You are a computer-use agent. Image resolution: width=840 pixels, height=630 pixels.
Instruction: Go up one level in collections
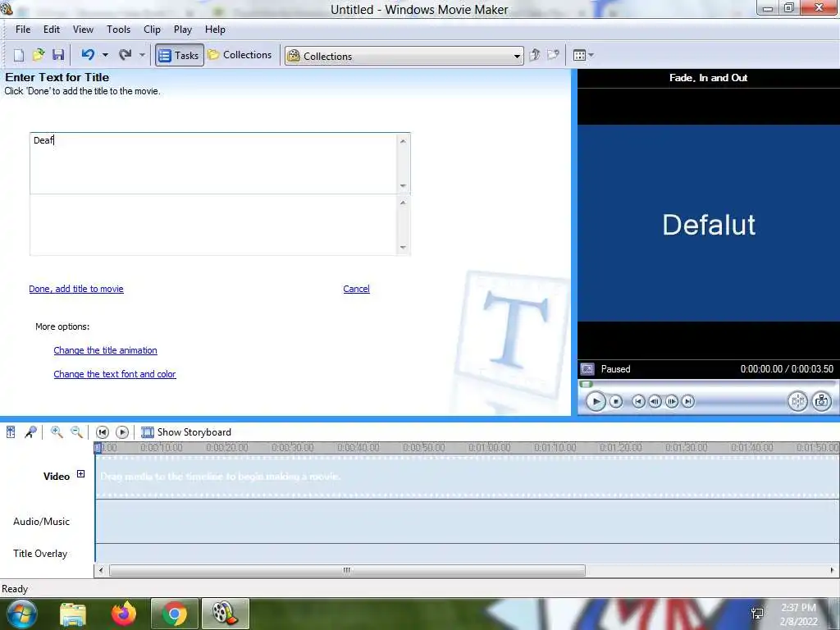(x=534, y=55)
